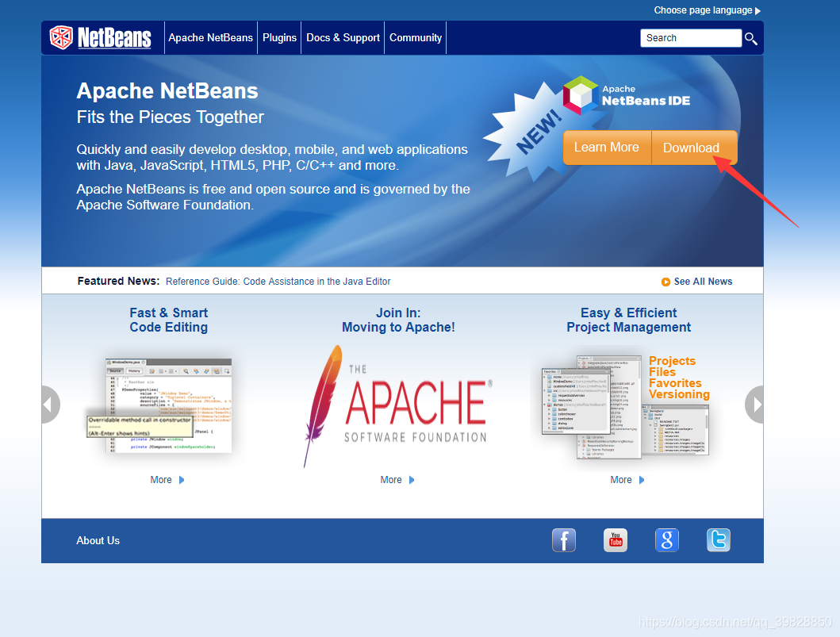Click the Featured News label
Viewport: 840px width, 637px height.
pos(118,282)
